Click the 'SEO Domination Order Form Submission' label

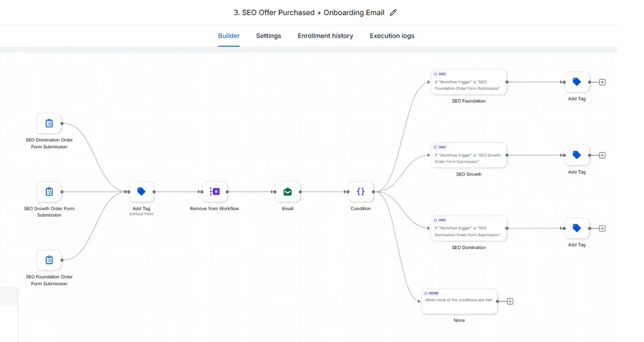[49, 143]
